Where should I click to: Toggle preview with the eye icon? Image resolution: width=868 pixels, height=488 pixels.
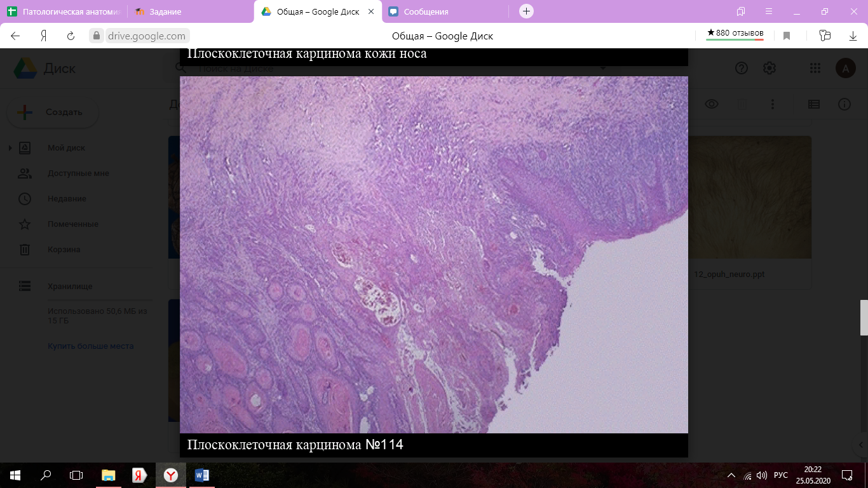(x=711, y=104)
